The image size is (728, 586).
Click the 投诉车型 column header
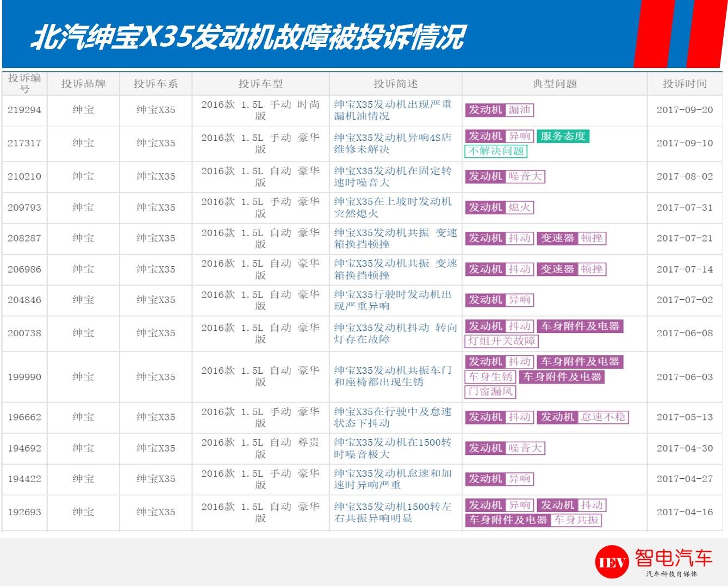[260, 84]
